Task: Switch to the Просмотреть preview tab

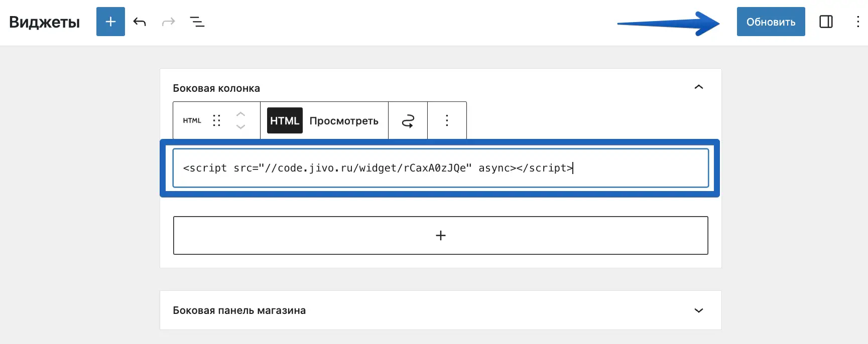Action: [x=344, y=120]
